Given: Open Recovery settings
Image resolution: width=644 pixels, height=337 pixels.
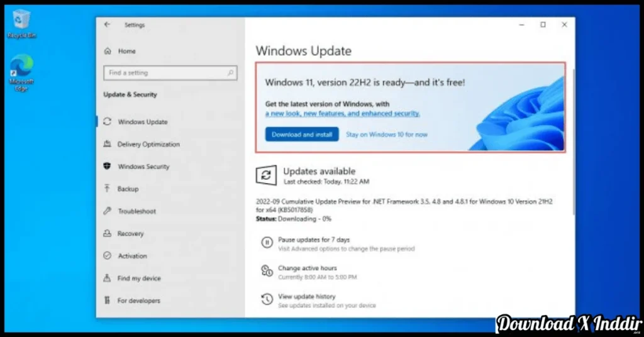Looking at the screenshot, I should (x=130, y=233).
